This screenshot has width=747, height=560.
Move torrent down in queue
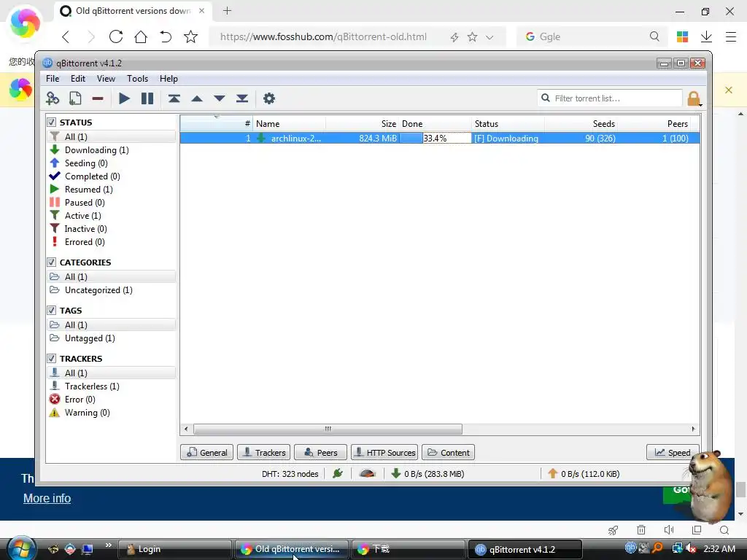click(x=219, y=98)
